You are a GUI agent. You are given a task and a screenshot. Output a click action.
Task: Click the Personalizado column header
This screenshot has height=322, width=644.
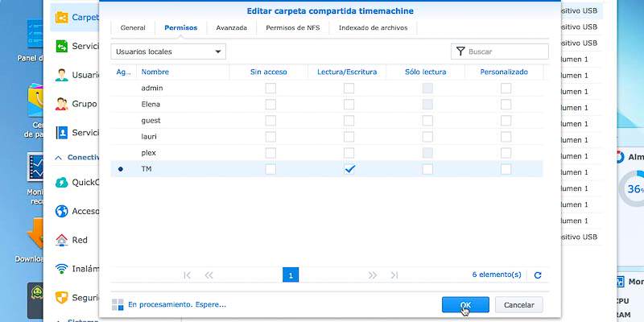(504, 72)
